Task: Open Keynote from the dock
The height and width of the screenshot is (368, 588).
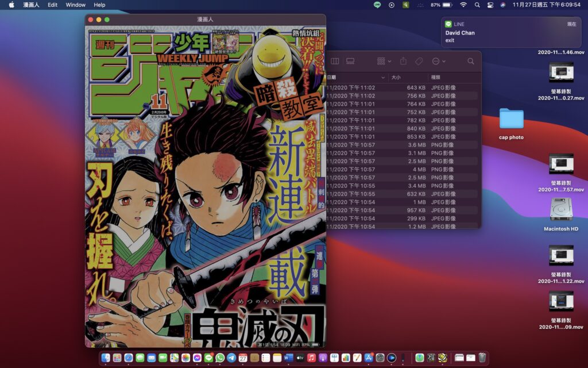Action: pos(334,358)
